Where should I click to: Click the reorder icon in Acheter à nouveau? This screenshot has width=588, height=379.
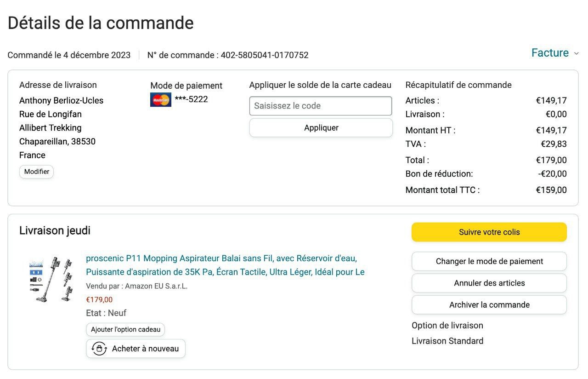(x=99, y=349)
